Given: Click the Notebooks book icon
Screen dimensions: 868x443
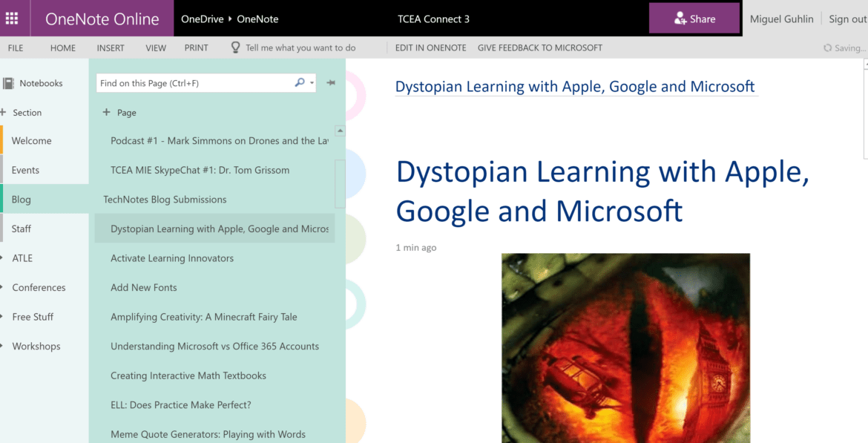Looking at the screenshot, I should (8, 83).
